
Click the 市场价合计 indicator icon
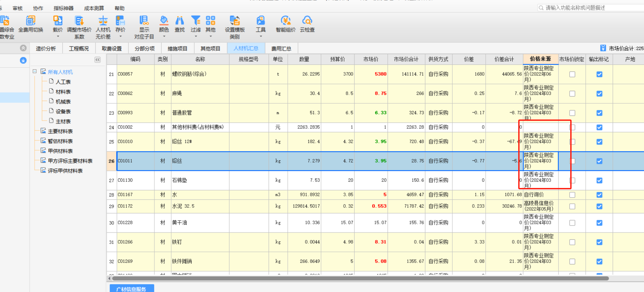click(603, 48)
